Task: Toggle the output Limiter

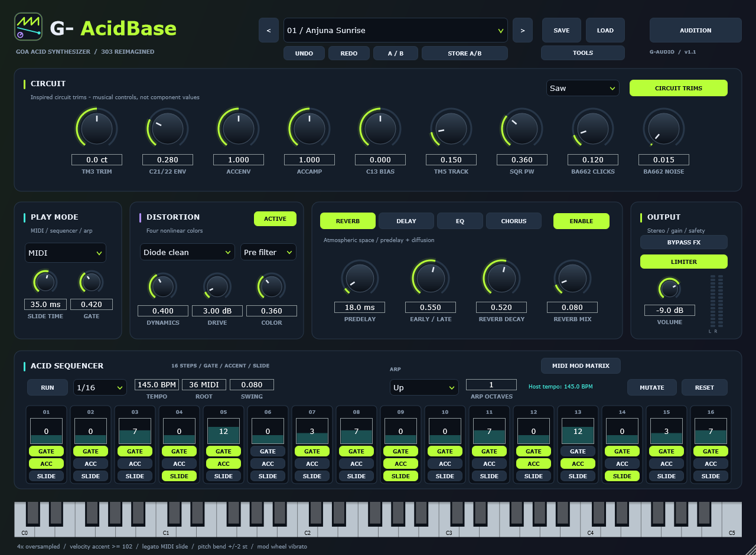Action: [684, 262]
